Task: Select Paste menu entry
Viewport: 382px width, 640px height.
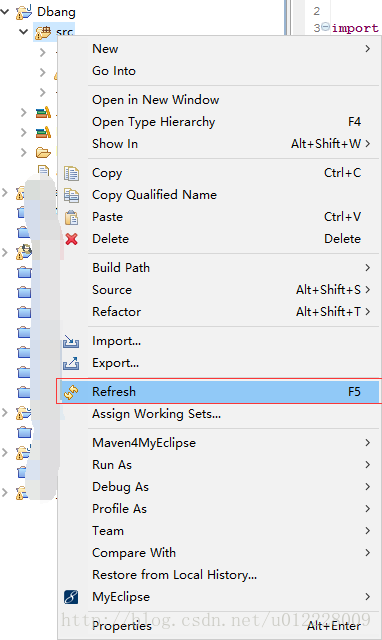Action: (218, 217)
